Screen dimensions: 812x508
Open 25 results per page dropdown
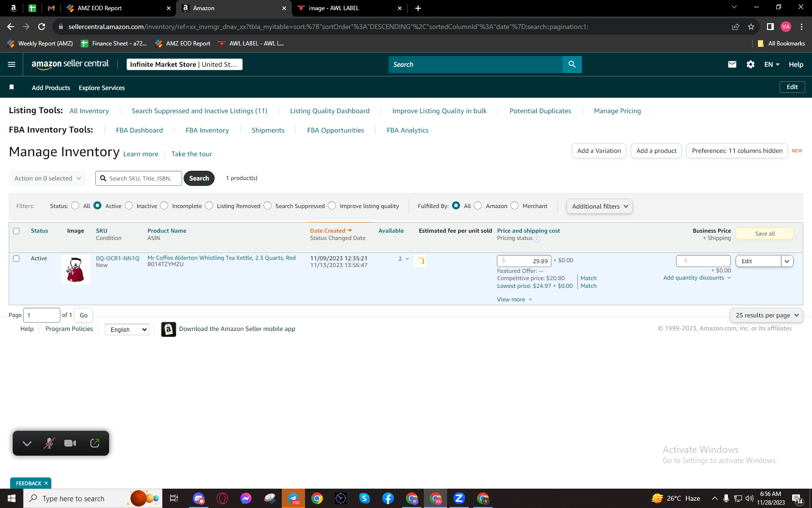767,315
